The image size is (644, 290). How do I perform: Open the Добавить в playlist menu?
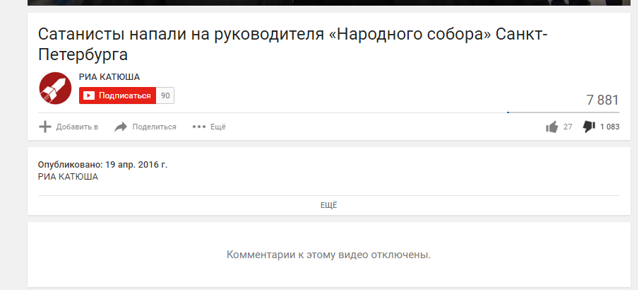point(77,127)
